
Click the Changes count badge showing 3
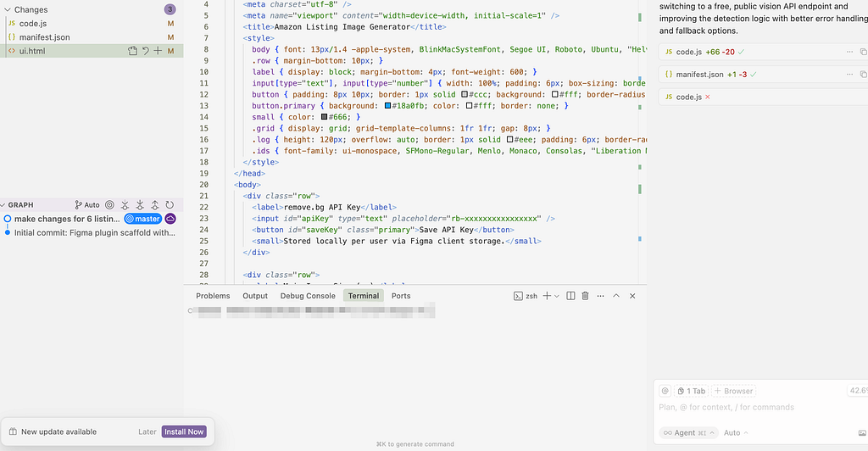170,9
